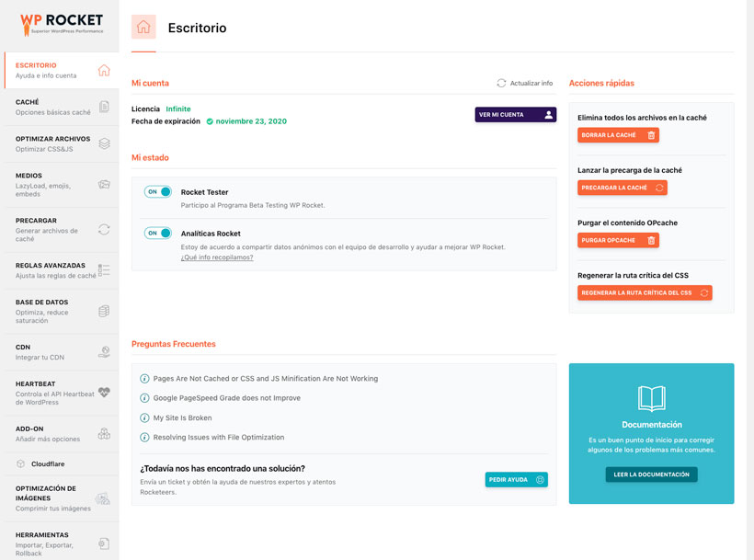
Task: Click Regenerar la Ruta Crítica del CSS button
Action: tap(645, 292)
